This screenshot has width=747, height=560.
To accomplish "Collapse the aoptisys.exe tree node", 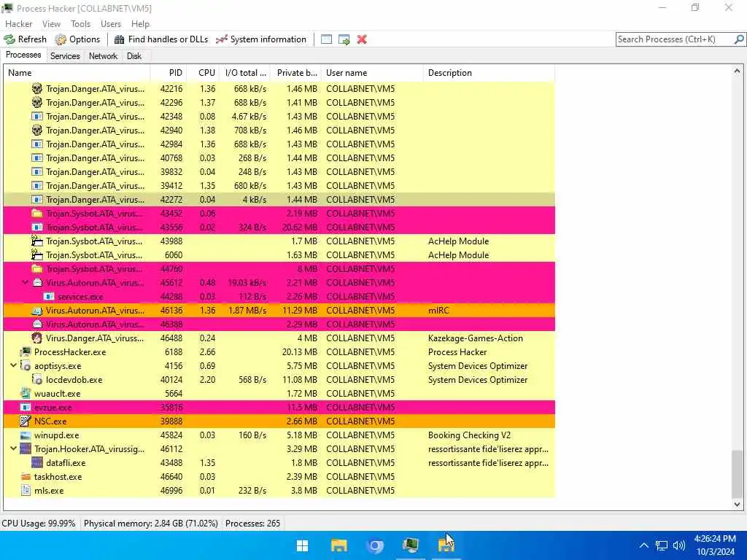I will click(13, 366).
